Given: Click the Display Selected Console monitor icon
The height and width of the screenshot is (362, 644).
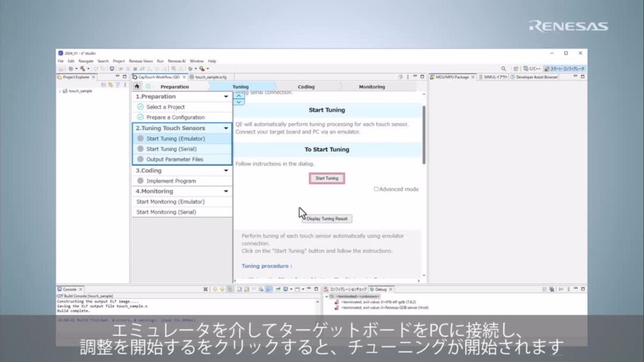Looking at the screenshot, I should click(286, 290).
